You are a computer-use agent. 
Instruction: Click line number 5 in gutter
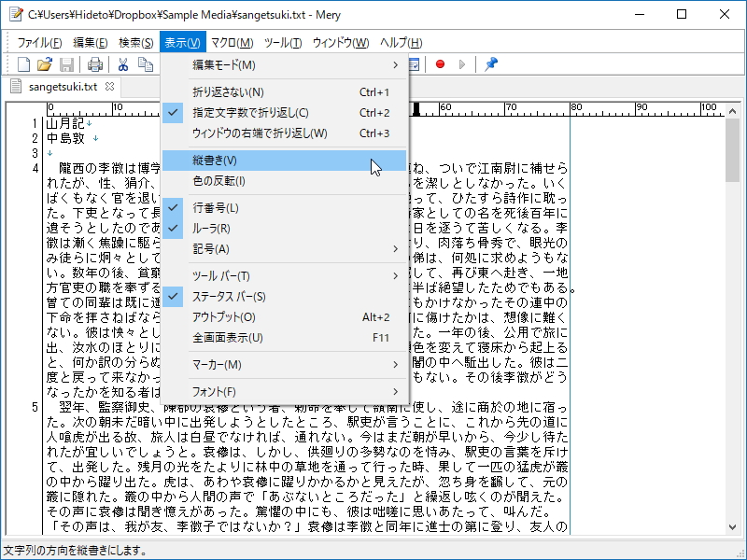[x=35, y=407]
